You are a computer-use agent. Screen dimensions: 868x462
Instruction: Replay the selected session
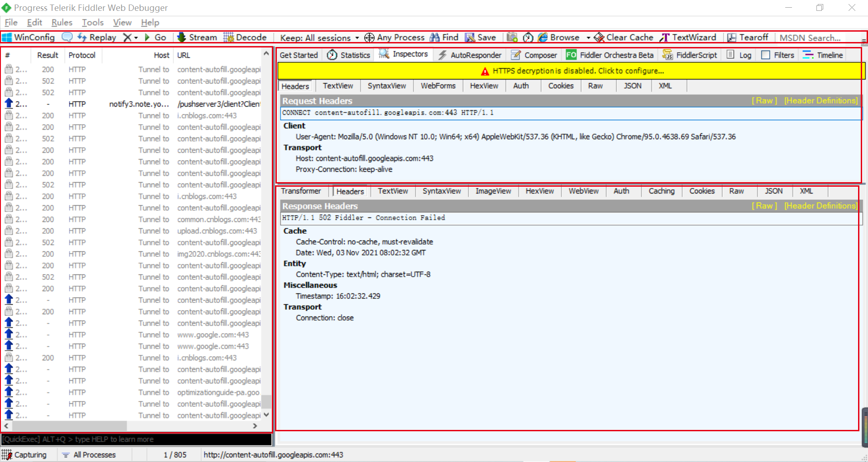pos(97,38)
